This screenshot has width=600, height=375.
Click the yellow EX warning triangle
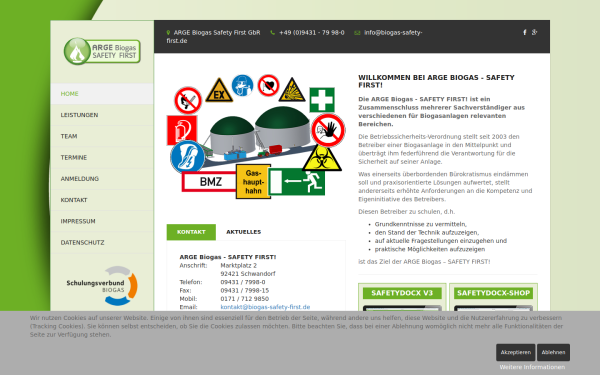tap(219, 91)
